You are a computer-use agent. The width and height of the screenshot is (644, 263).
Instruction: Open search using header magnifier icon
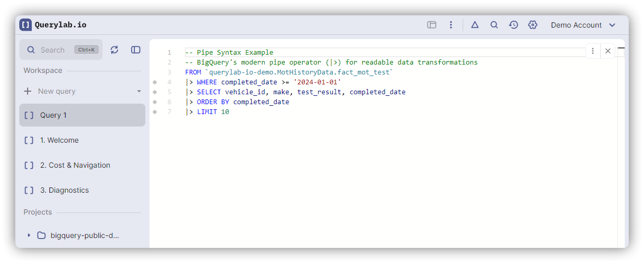494,25
